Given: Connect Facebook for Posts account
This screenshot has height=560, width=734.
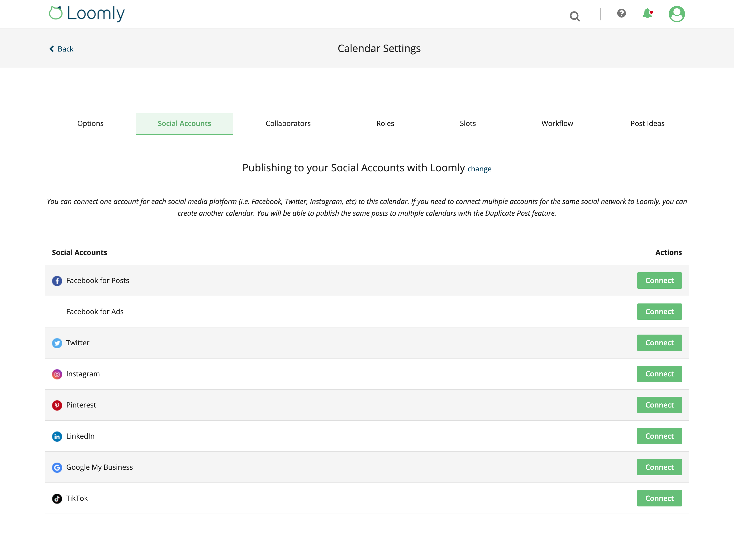Looking at the screenshot, I should 659,281.
